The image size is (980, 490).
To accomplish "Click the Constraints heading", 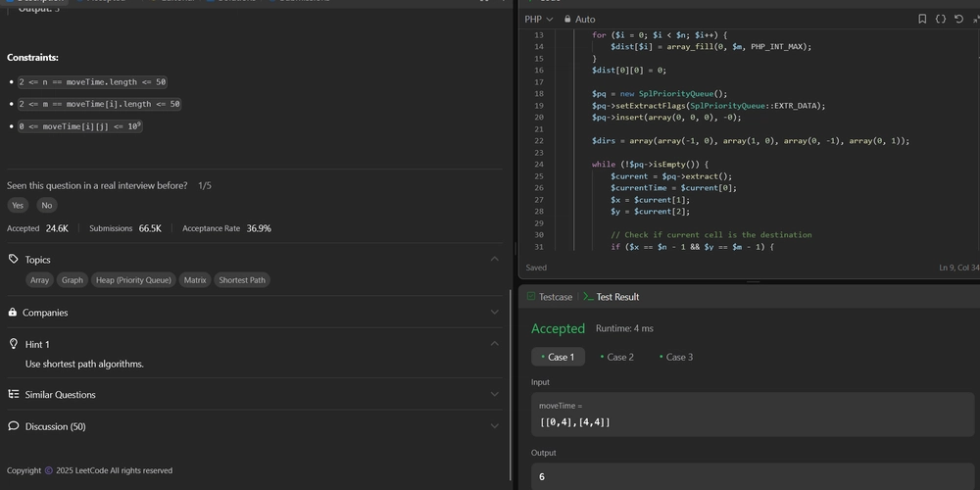I will point(32,58).
